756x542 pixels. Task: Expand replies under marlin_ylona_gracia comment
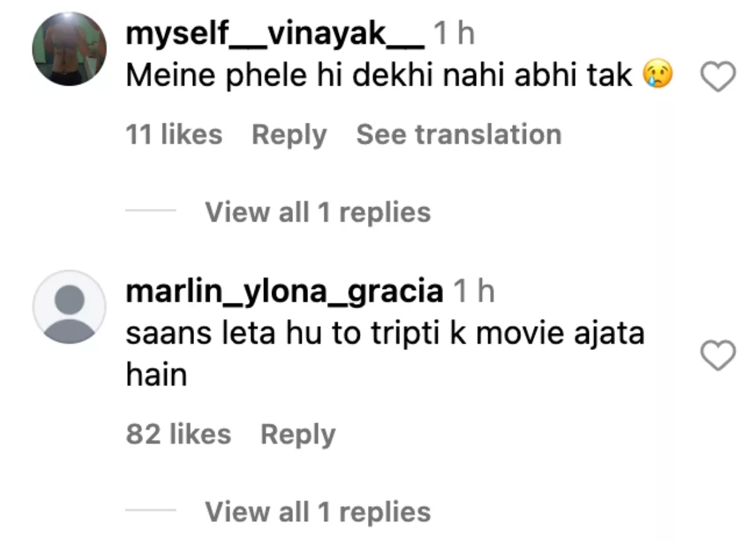[x=318, y=512]
